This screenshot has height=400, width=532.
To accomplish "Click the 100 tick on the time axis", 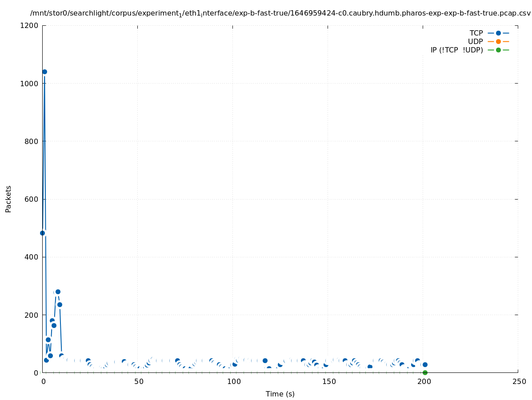I will [233, 382].
